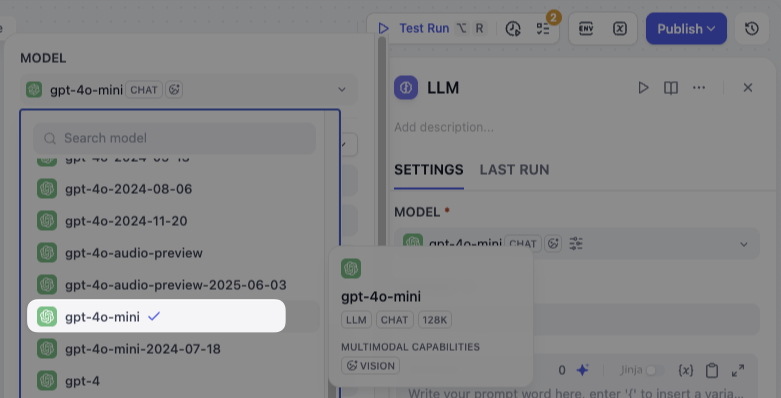The height and width of the screenshot is (398, 781).
Task: Insert a variable with the {x} icon
Action: point(685,371)
